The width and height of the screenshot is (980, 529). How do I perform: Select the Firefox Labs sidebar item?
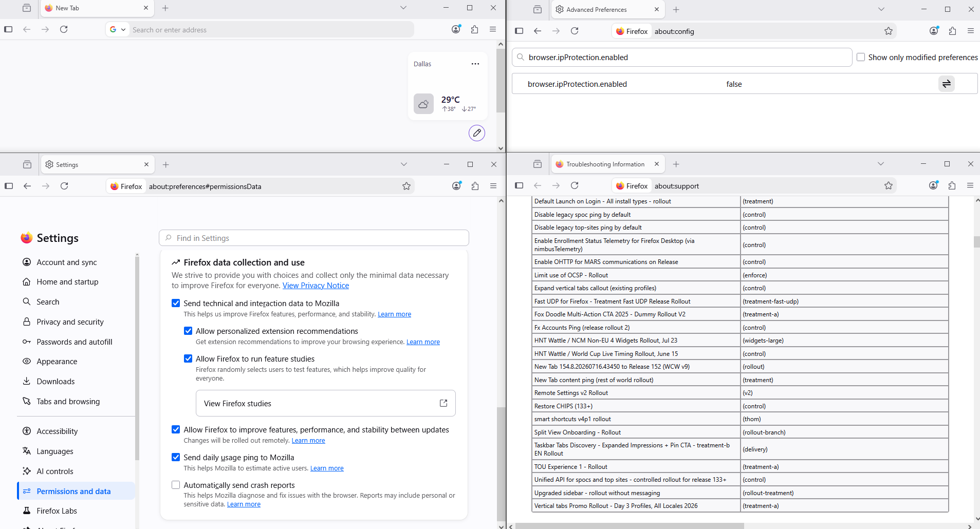pyautogui.click(x=57, y=511)
